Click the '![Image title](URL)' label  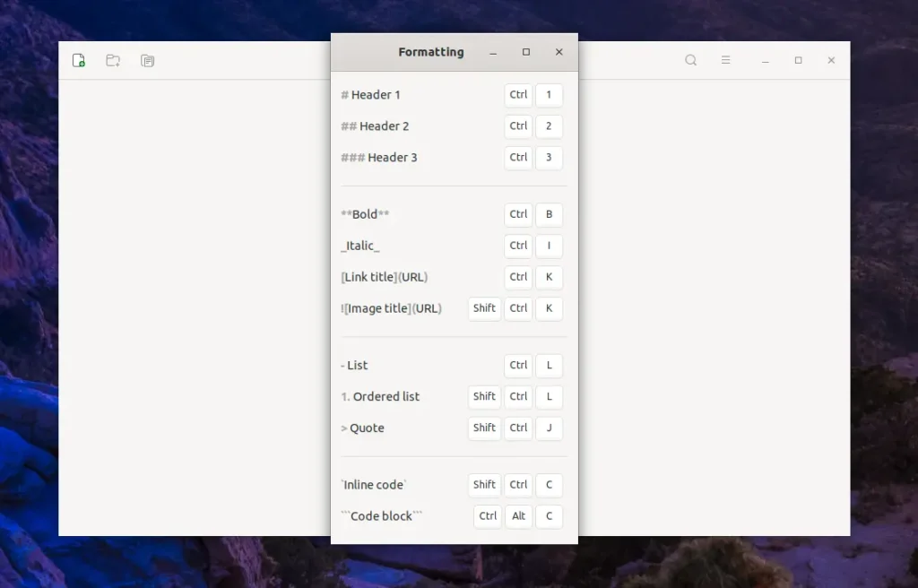click(x=391, y=308)
